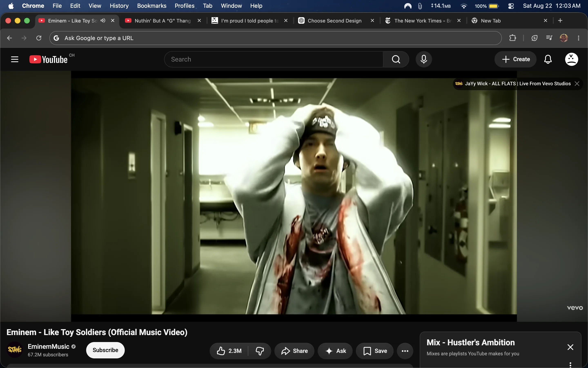Reload the current page
The width and height of the screenshot is (588, 368).
click(39, 38)
